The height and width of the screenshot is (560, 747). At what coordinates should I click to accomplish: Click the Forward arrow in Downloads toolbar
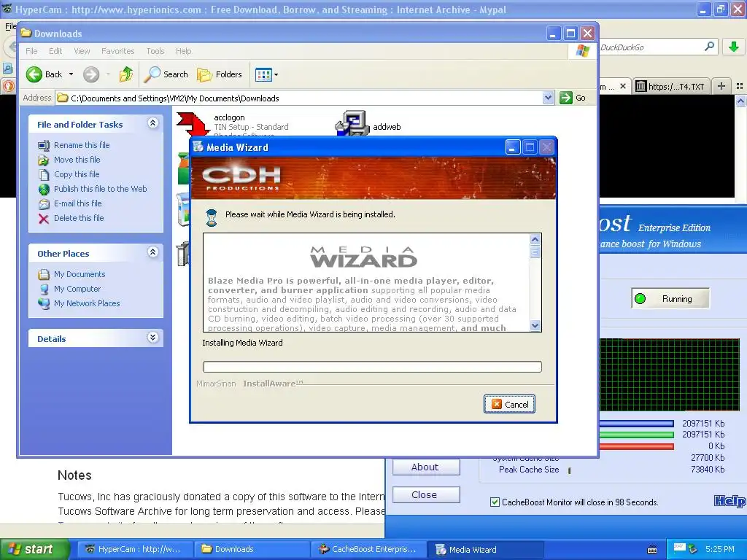(91, 74)
